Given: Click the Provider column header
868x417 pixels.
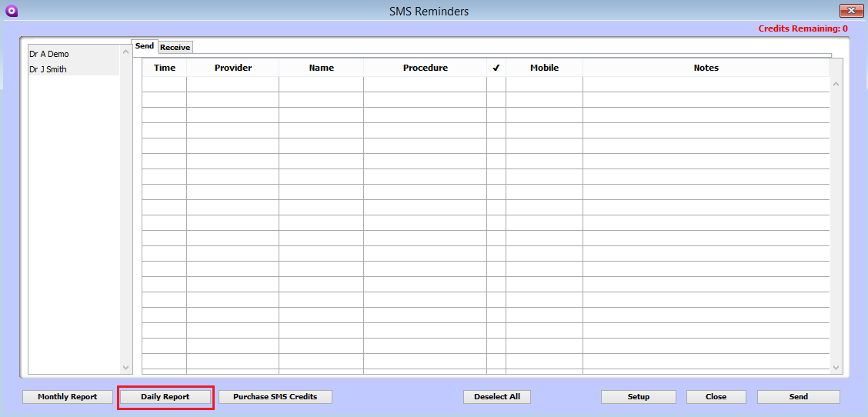Looking at the screenshot, I should [x=233, y=68].
